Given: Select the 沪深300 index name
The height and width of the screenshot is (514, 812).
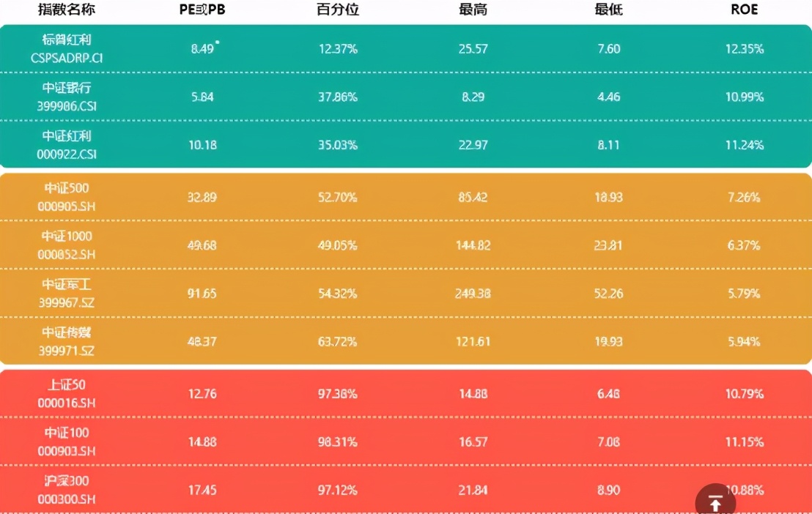Looking at the screenshot, I should pos(66,482).
